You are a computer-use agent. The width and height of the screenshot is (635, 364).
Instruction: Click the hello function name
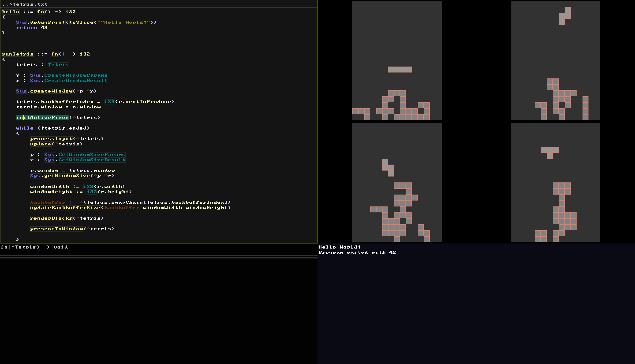tap(11, 12)
